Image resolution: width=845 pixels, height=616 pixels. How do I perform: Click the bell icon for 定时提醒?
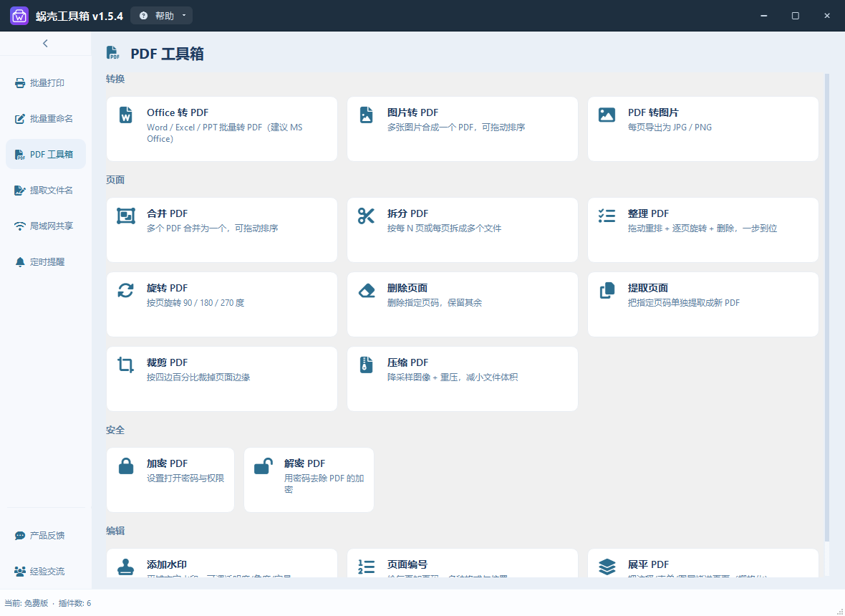coord(20,262)
